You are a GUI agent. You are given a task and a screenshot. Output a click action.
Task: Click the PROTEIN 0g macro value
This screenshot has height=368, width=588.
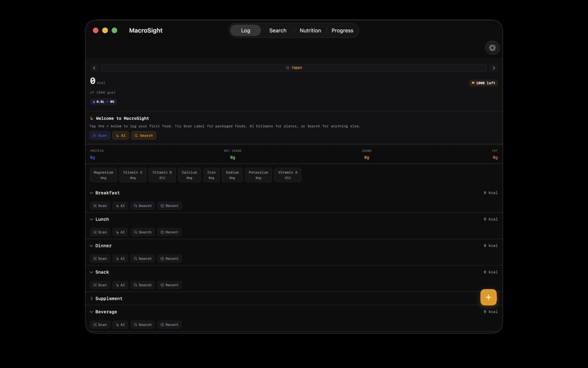(x=92, y=157)
